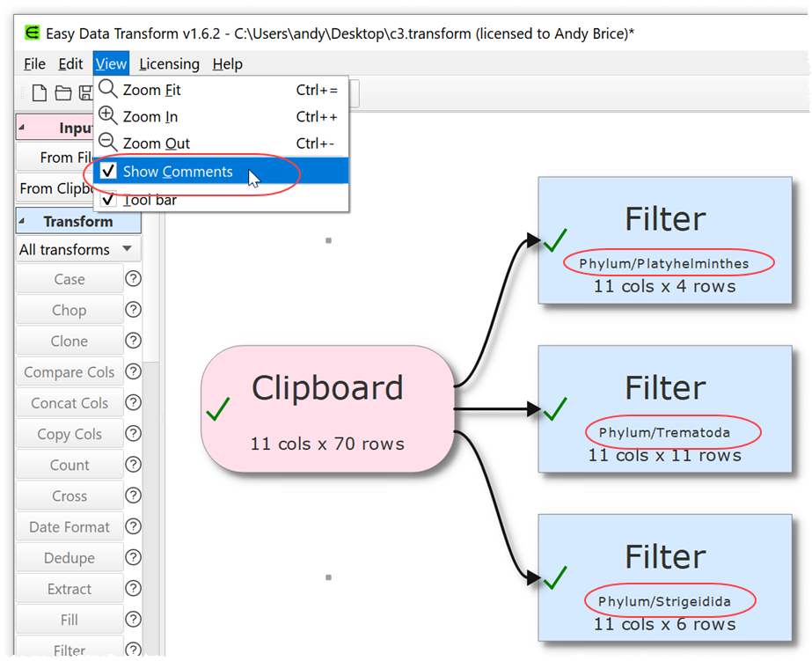Click the Extract transform button
This screenshot has width=812, height=661.
pyautogui.click(x=69, y=589)
